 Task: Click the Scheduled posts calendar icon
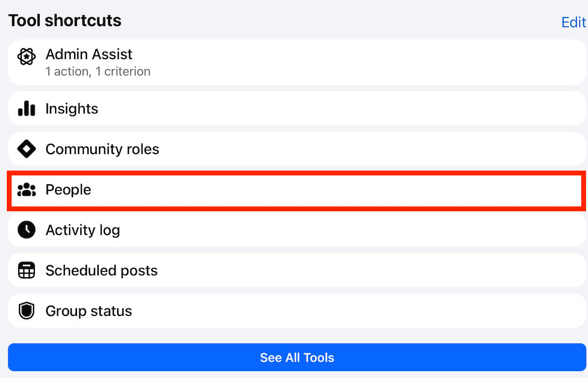(x=26, y=270)
